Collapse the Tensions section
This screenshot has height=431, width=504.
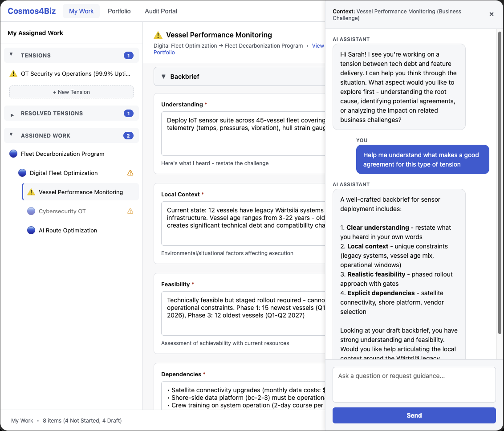(x=12, y=55)
